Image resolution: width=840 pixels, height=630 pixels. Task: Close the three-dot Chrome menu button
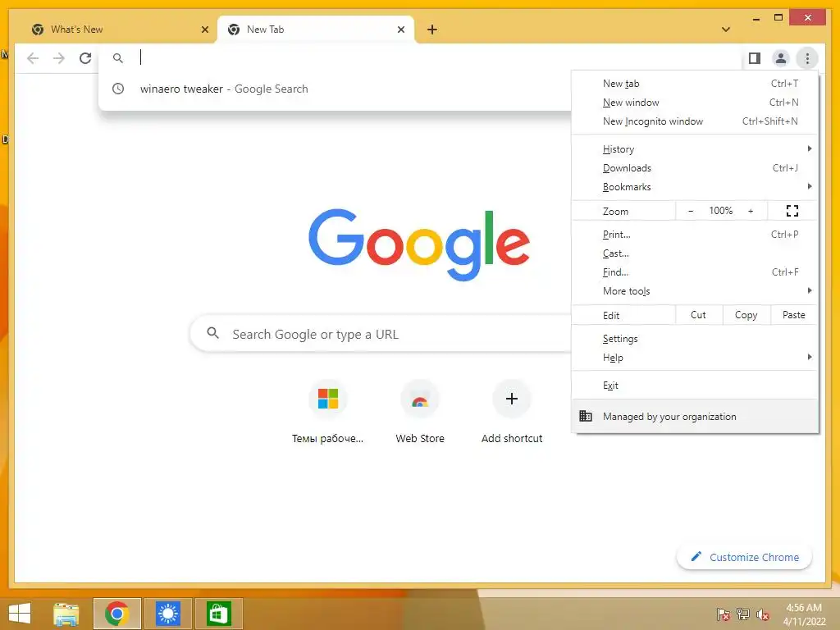(807, 58)
